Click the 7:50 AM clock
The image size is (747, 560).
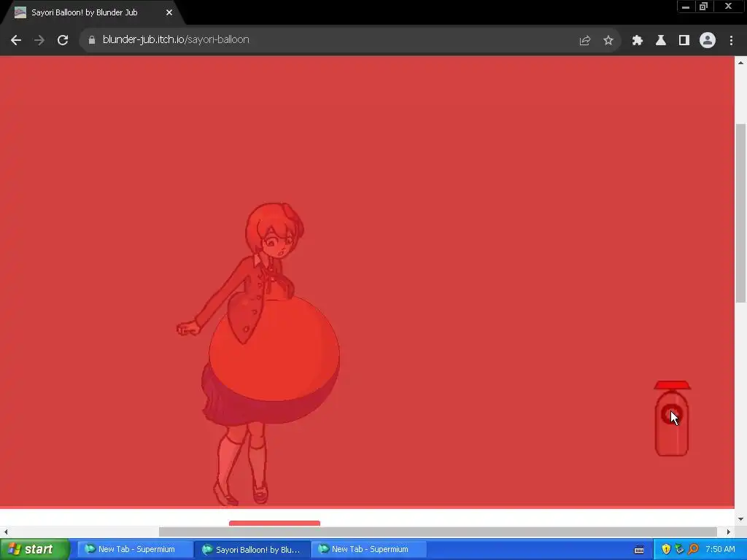pos(720,549)
